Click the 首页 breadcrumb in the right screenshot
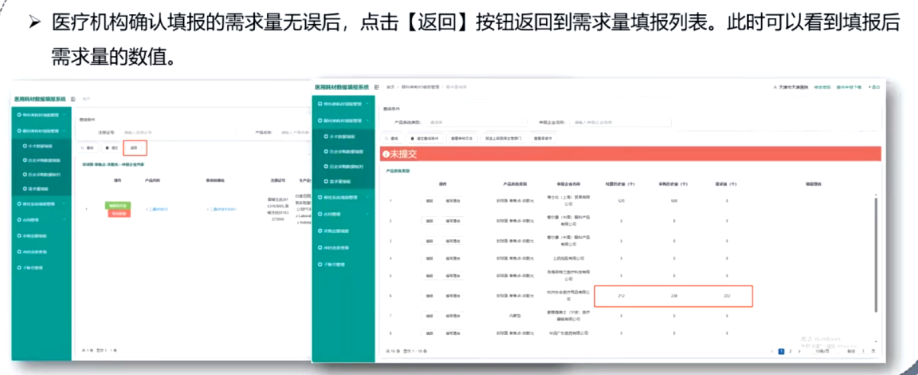Viewport: 918px width, 375px height. click(391, 87)
